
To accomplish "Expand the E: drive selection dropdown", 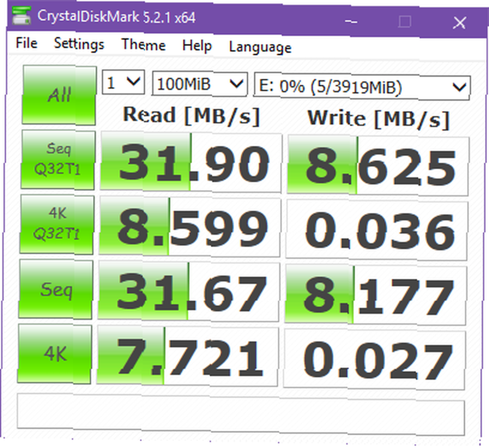I will (362, 87).
